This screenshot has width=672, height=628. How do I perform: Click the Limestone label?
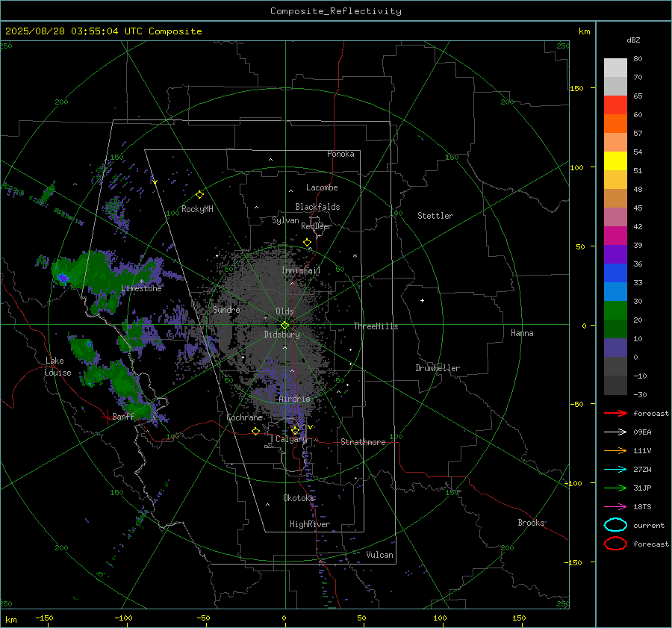(141, 288)
